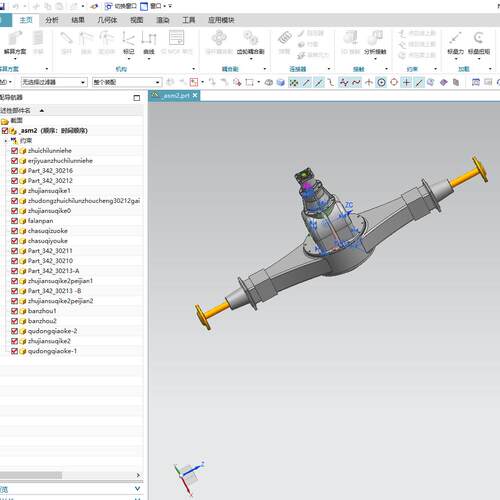Select the qudongqiaoke-1 tree item
The image size is (500, 500).
(52, 351)
